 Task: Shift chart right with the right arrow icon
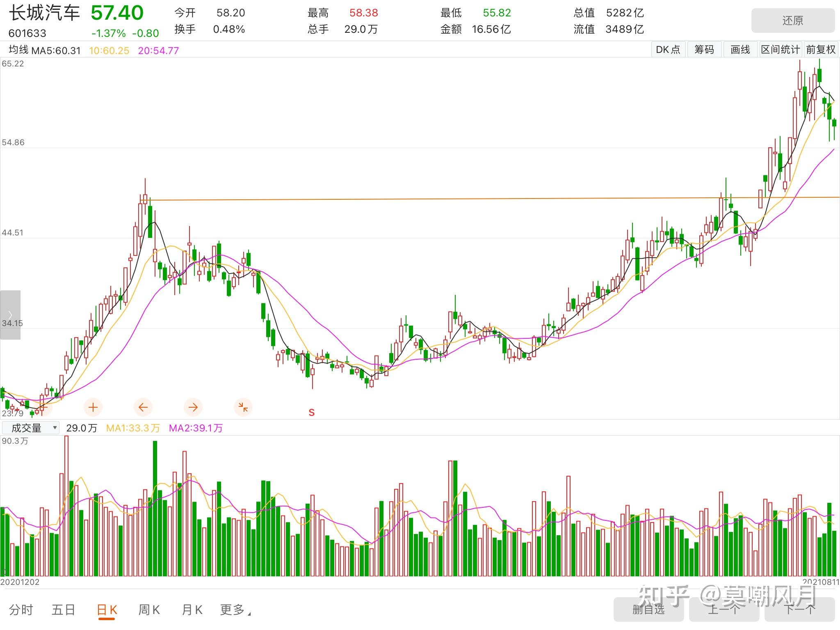point(193,407)
